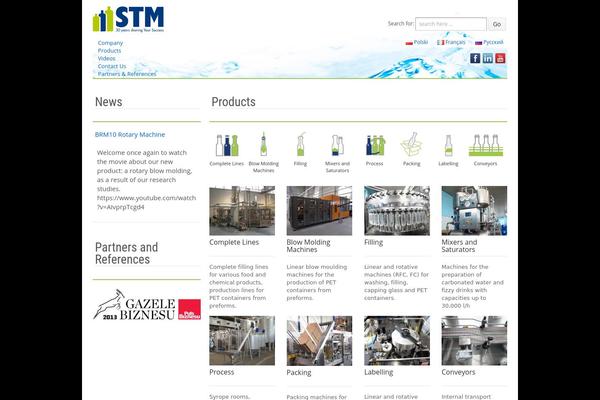Open the Process photo thumbnail

(x=242, y=340)
